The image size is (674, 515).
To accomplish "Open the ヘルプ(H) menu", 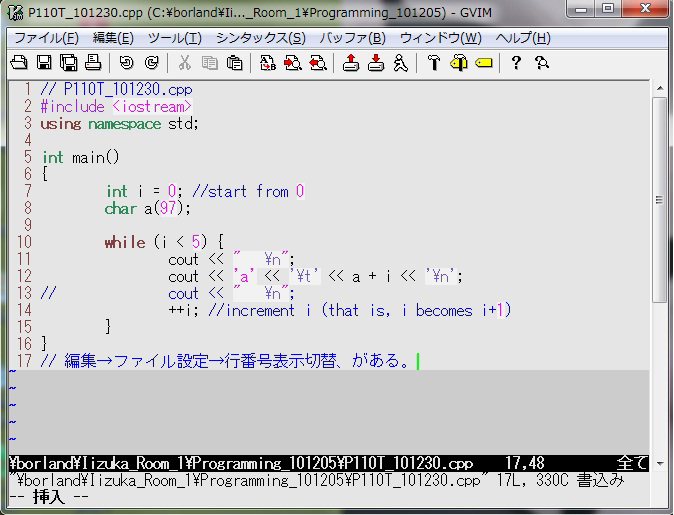I will coord(523,38).
